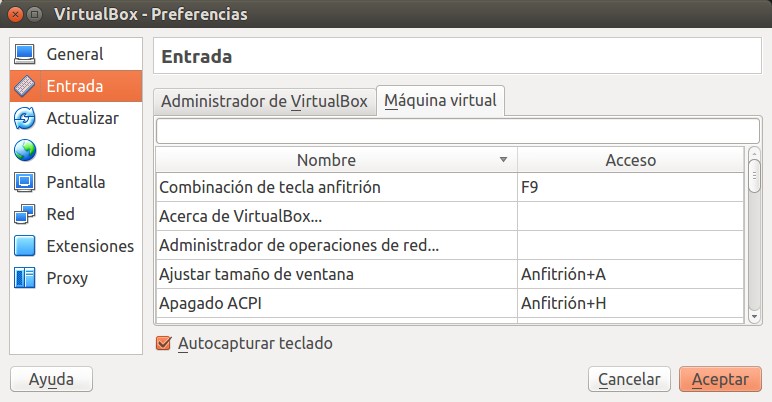Select the Pantalla display icon

25,182
